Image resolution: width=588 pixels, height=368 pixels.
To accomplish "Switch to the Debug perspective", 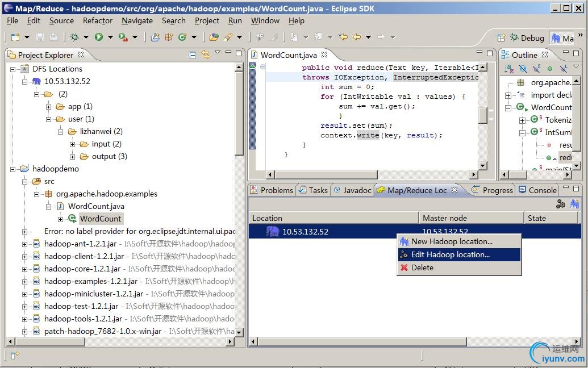I will click(x=527, y=38).
